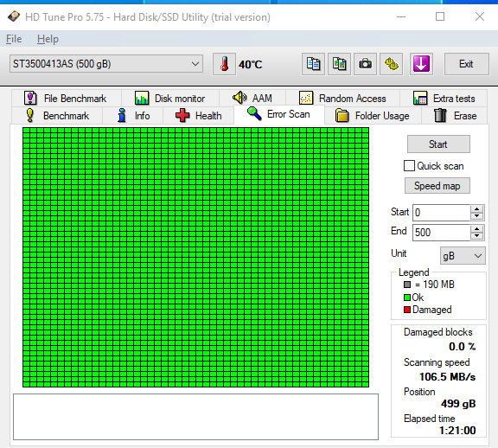Screen dimensions: 498x448
Task: Click the purple download arrow icon
Action: point(421,64)
